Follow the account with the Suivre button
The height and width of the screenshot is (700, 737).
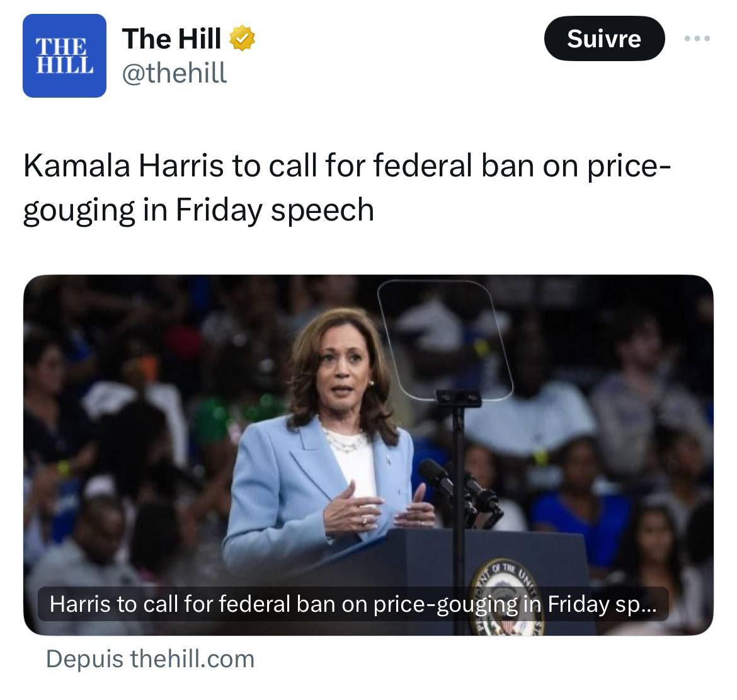(x=605, y=38)
